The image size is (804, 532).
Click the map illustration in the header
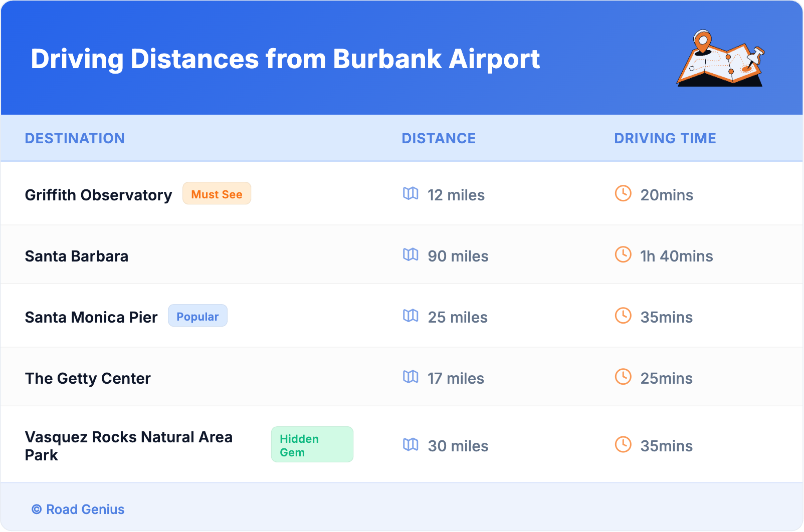click(720, 59)
